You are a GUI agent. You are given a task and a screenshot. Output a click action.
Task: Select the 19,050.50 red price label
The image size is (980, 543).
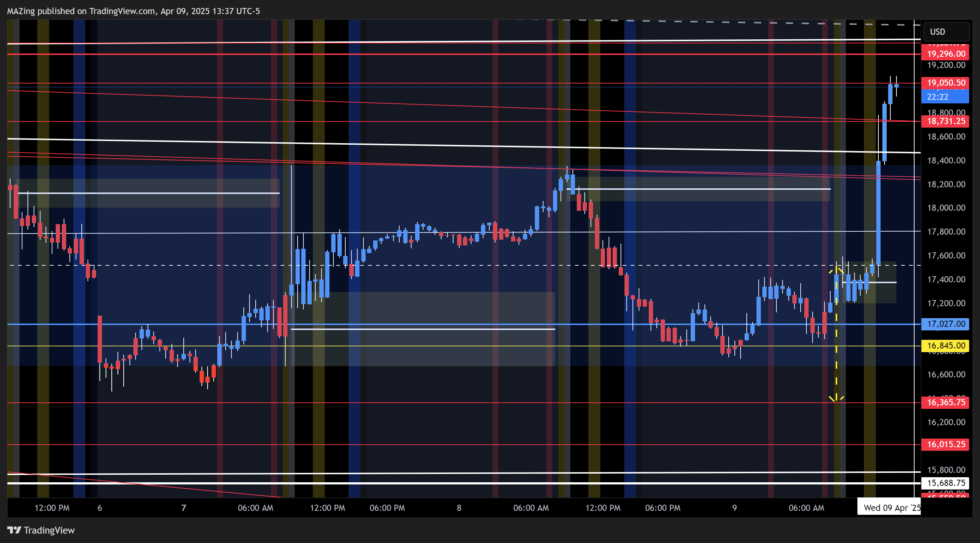945,82
